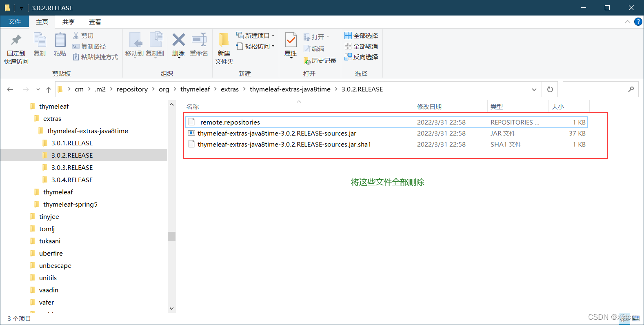Click 'repository' breadcrumb segment
The height and width of the screenshot is (325, 644).
coord(132,89)
